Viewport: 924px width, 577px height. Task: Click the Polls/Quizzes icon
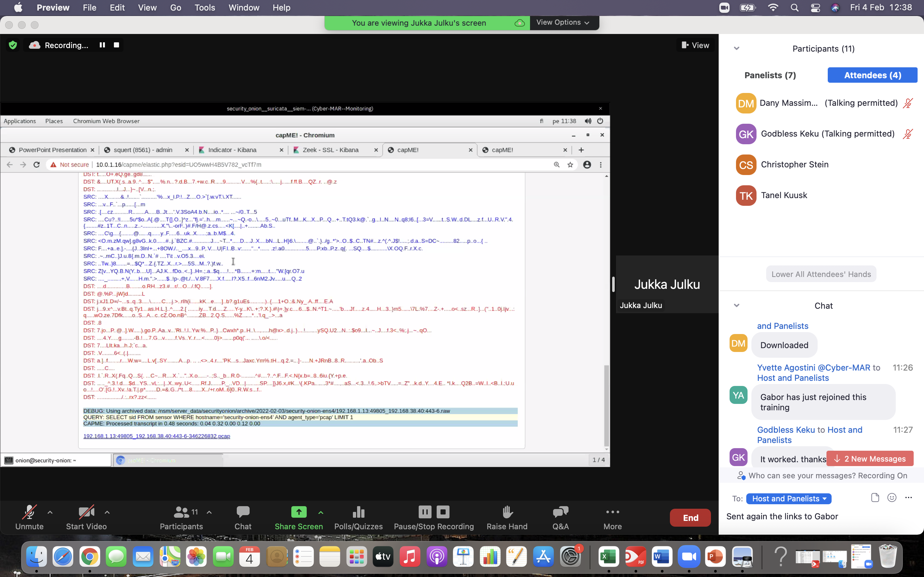pos(358,512)
